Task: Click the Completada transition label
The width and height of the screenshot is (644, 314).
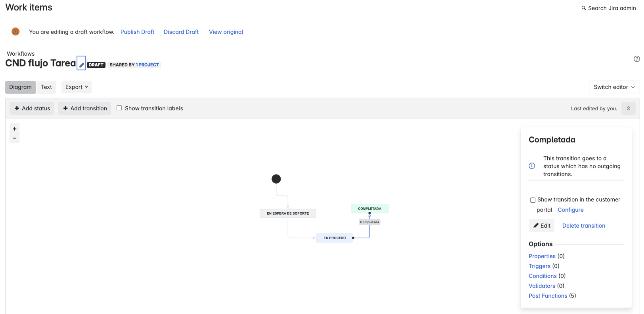Action: tap(370, 222)
